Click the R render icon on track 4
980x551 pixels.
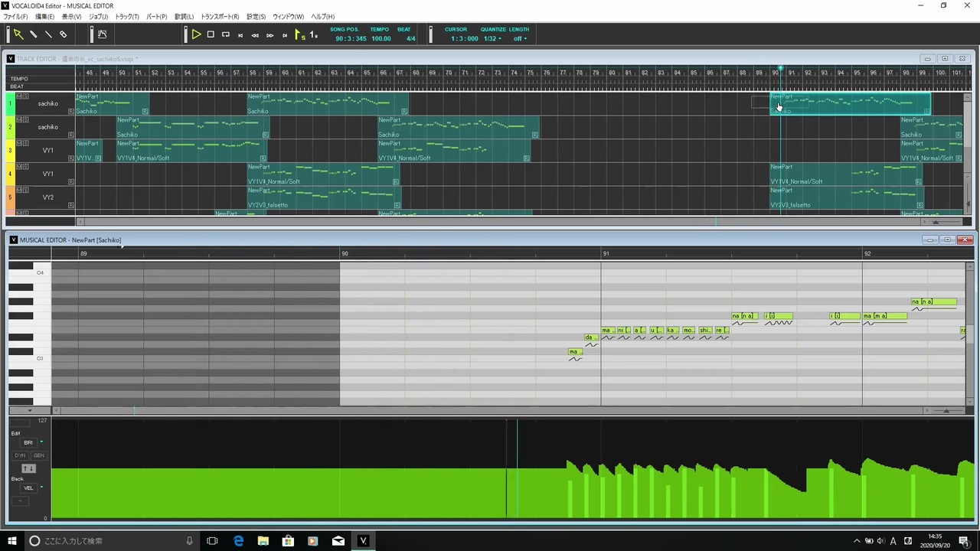(x=71, y=181)
